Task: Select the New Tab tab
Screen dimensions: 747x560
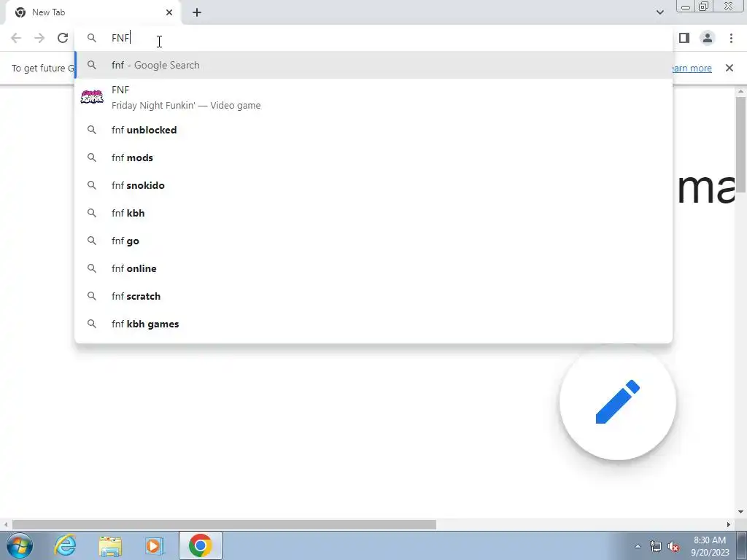Action: (93, 13)
